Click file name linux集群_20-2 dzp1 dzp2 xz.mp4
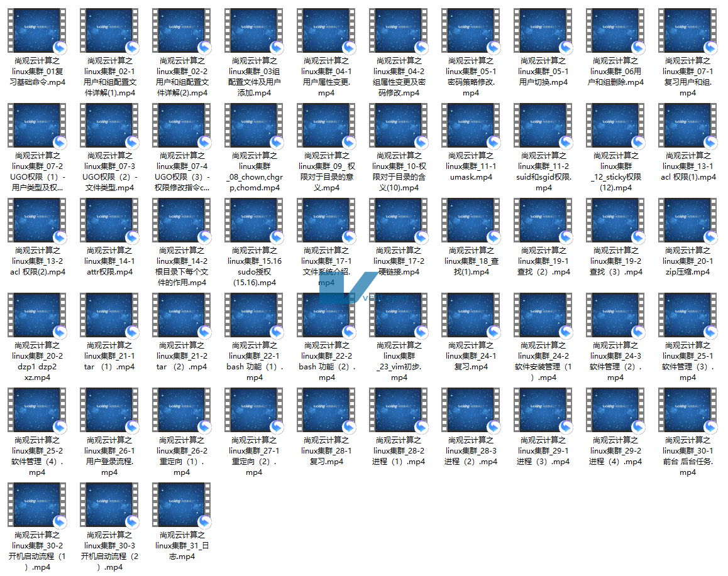This screenshot has height=576, width=728. pyautogui.click(x=37, y=361)
